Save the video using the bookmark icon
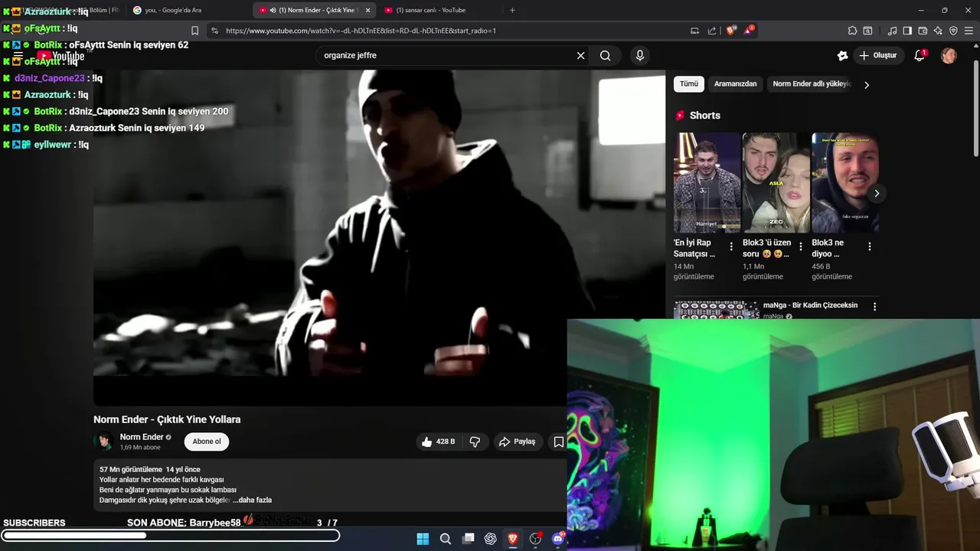The height and width of the screenshot is (551, 980). click(x=559, y=442)
